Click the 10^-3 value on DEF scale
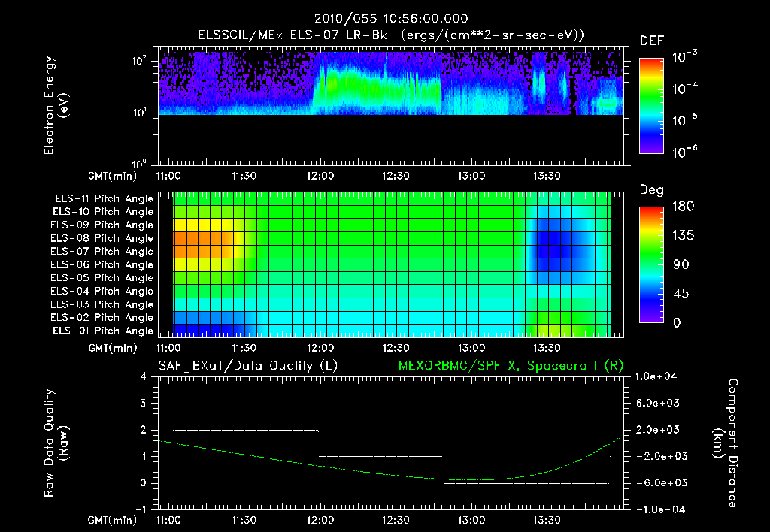The height and width of the screenshot is (532, 770). 684,57
